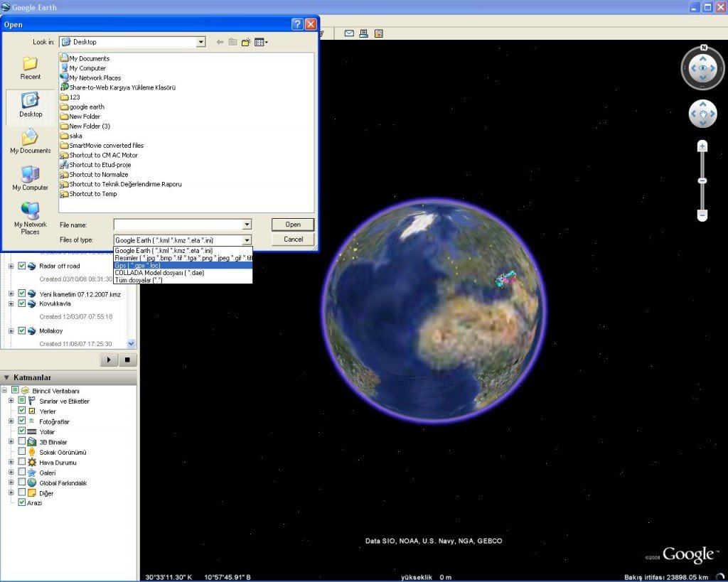Viewport: 728px width, 582px height.
Task: Choose 'Tüm dosyalar (*.*)' file type
Action: point(183,280)
